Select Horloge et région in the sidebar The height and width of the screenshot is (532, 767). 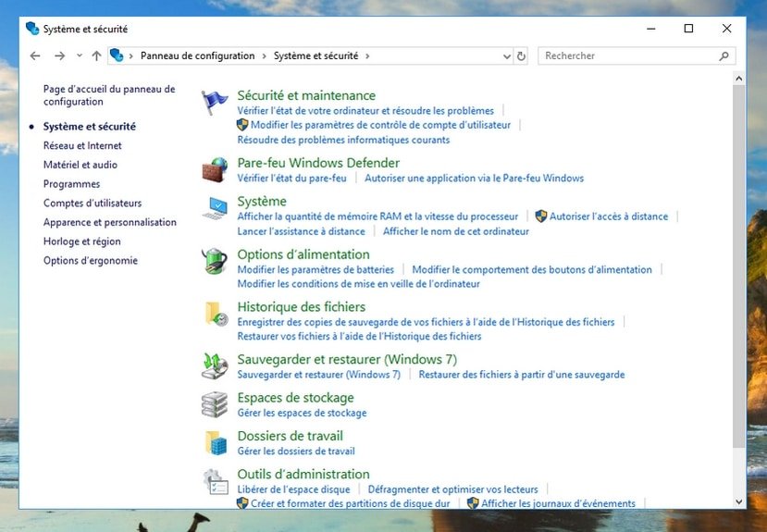click(x=81, y=241)
